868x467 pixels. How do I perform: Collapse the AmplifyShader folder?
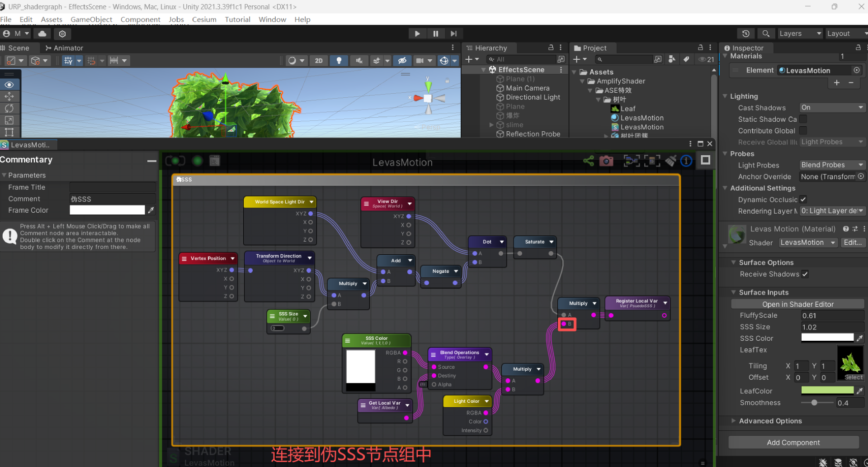click(x=582, y=81)
